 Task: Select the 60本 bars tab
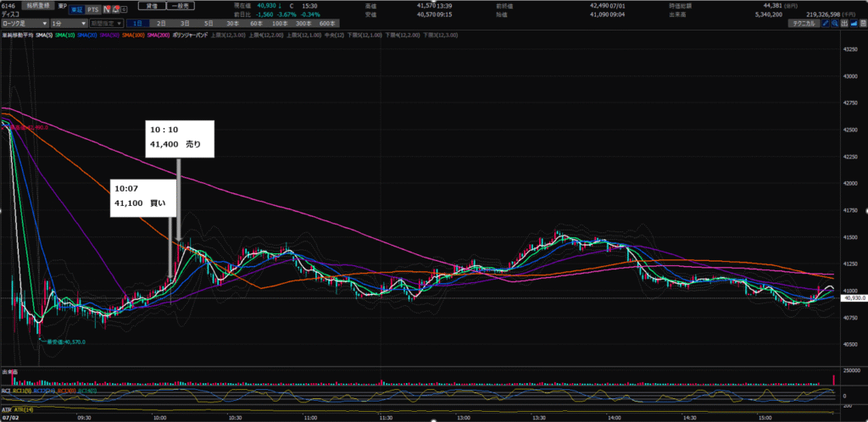[x=256, y=24]
